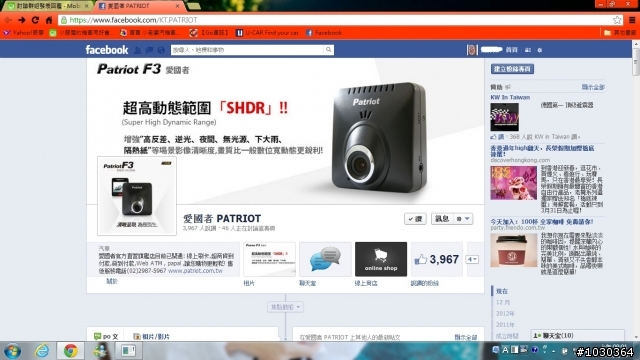Go back with the browser back arrow
This screenshot has width=640, height=360.
[8, 20]
